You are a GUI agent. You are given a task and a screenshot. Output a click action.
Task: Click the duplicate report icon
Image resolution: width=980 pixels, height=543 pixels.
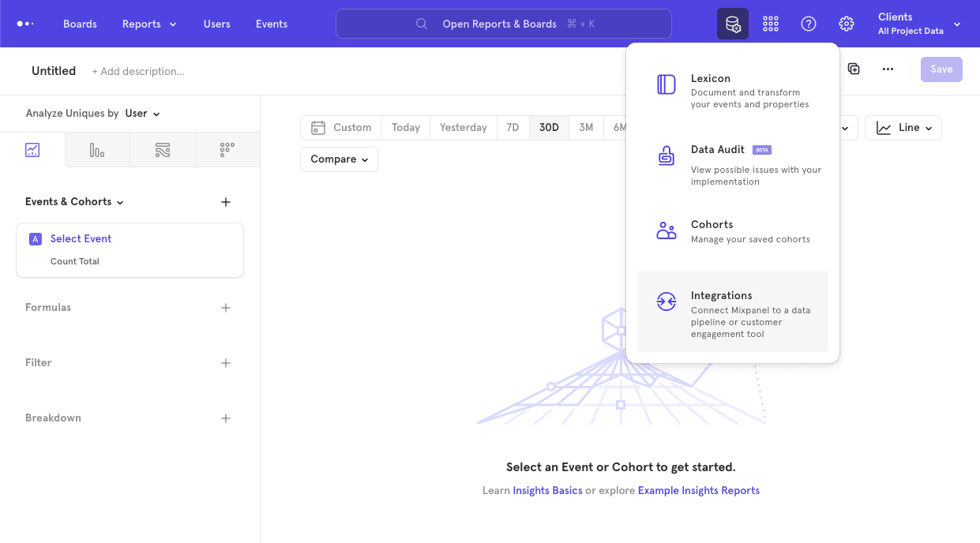click(854, 69)
